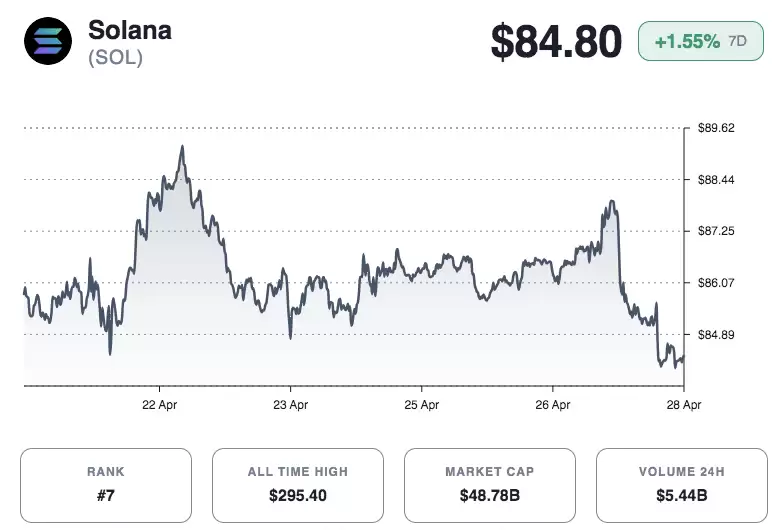
Task: Click the 23 Apr date label
Action: pyautogui.click(x=290, y=405)
